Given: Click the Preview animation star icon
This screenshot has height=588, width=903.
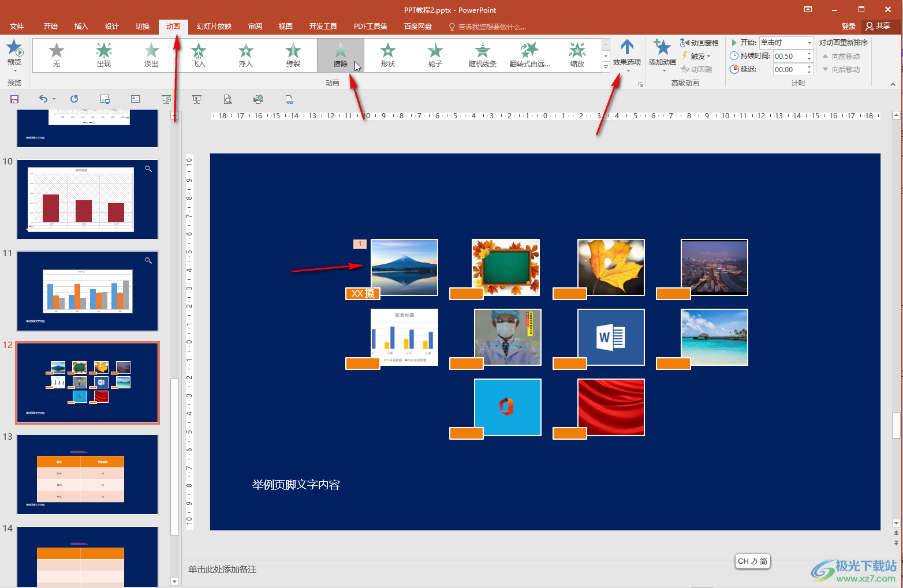Looking at the screenshot, I should click(x=14, y=47).
